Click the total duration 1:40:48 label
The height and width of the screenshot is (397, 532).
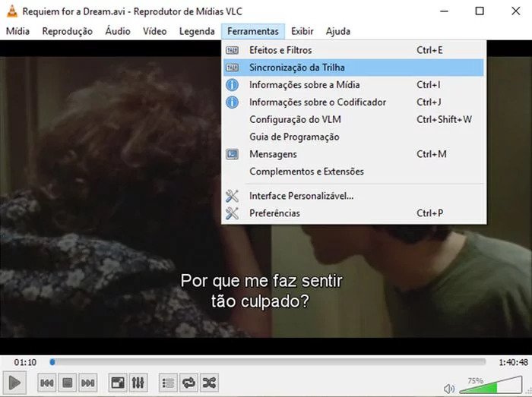(513, 362)
